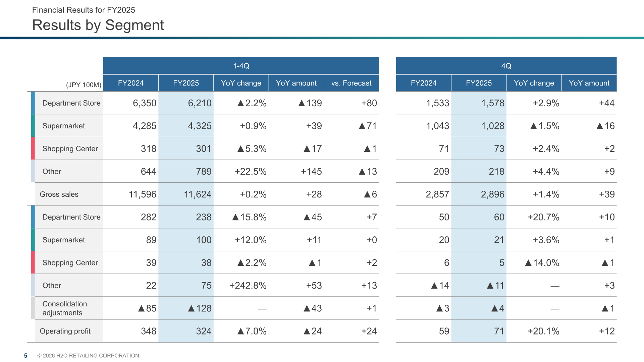Click the +0.2% gross sales YoY change

pyautogui.click(x=253, y=194)
